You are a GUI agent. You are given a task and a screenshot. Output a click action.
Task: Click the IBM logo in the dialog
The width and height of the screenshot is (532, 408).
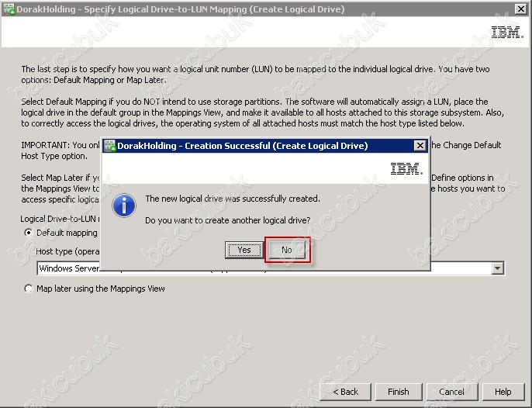click(406, 168)
